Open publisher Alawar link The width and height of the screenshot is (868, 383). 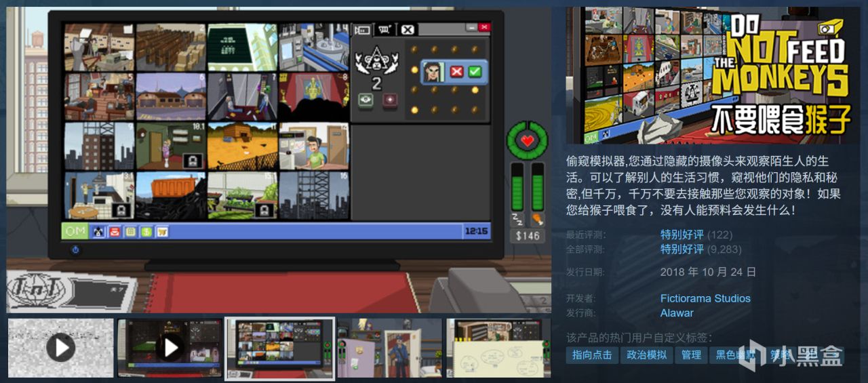677,313
